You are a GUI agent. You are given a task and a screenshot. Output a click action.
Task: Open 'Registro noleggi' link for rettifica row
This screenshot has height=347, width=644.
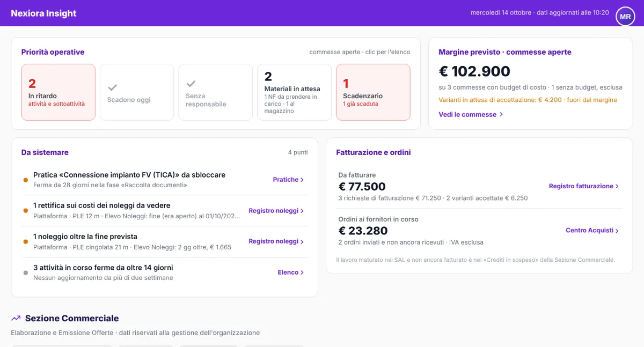pos(276,211)
